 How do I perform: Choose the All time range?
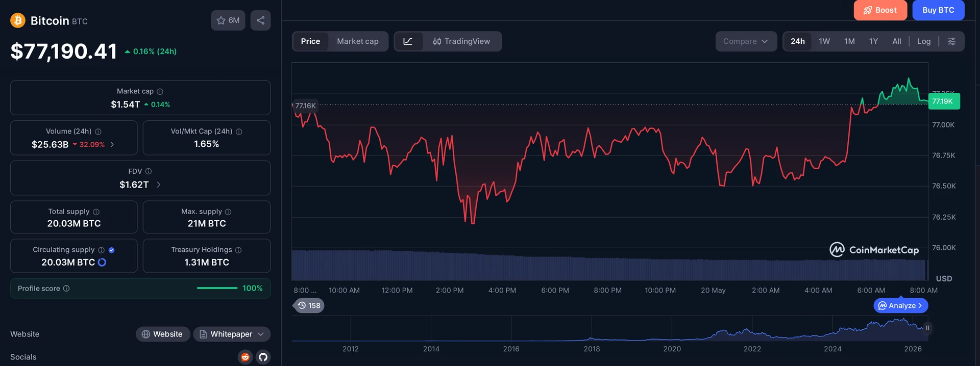pyautogui.click(x=897, y=41)
